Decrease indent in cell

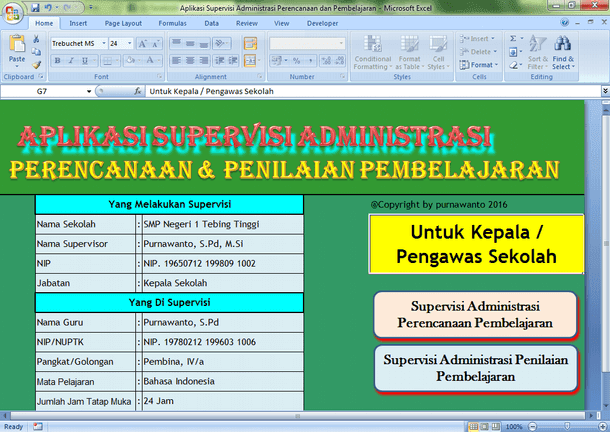(x=220, y=60)
